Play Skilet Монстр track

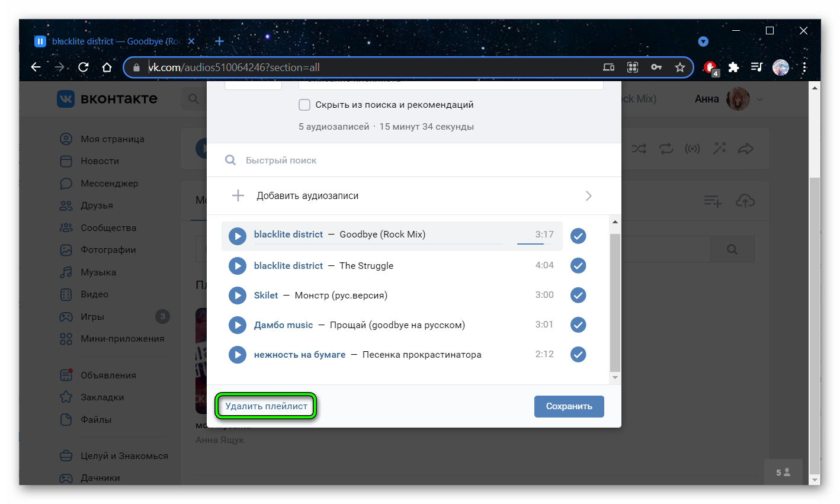(238, 296)
